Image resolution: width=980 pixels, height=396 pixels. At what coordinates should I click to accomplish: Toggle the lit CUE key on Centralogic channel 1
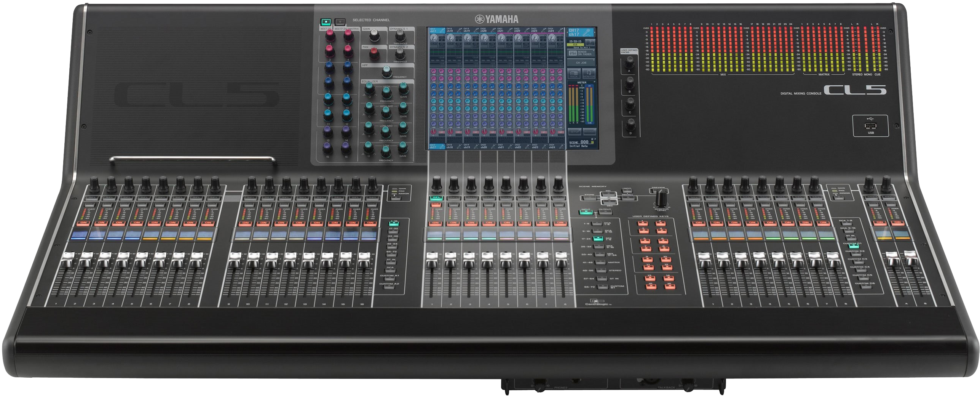point(436,205)
